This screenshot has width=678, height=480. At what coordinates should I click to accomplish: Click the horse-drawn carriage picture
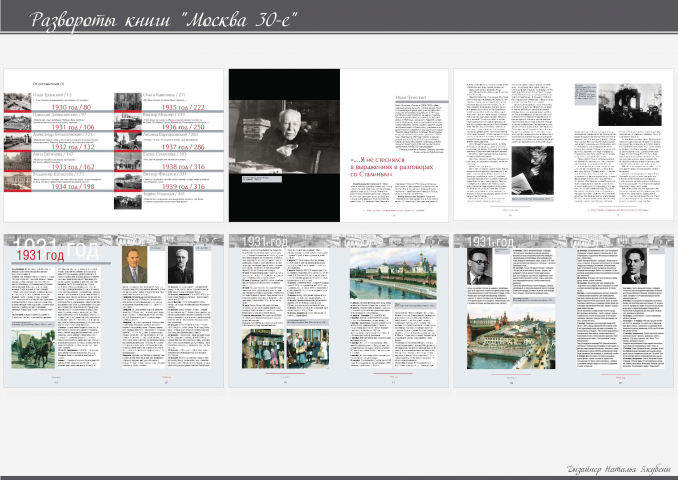[x=33, y=349]
